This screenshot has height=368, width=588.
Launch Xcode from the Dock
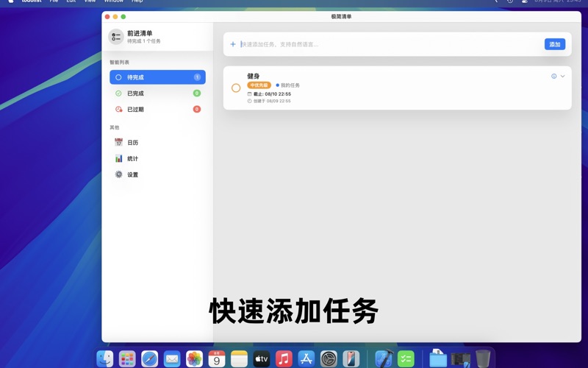click(x=383, y=358)
